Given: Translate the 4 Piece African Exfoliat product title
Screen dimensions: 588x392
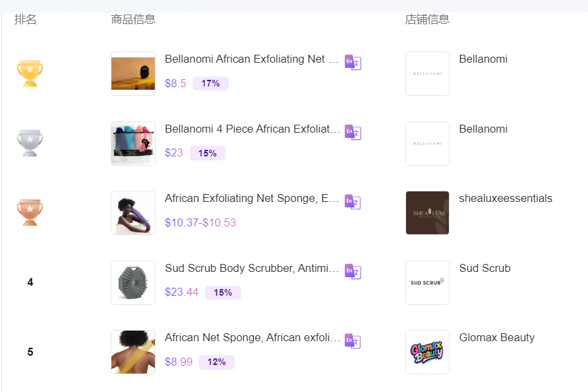Looking at the screenshot, I should click(353, 132).
